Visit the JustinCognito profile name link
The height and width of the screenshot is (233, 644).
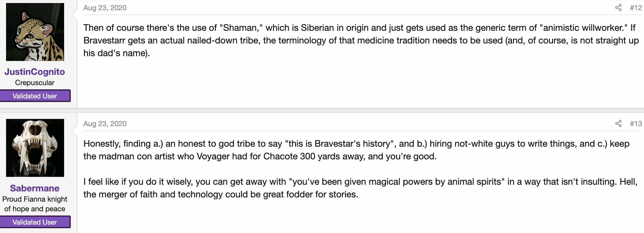(x=35, y=72)
